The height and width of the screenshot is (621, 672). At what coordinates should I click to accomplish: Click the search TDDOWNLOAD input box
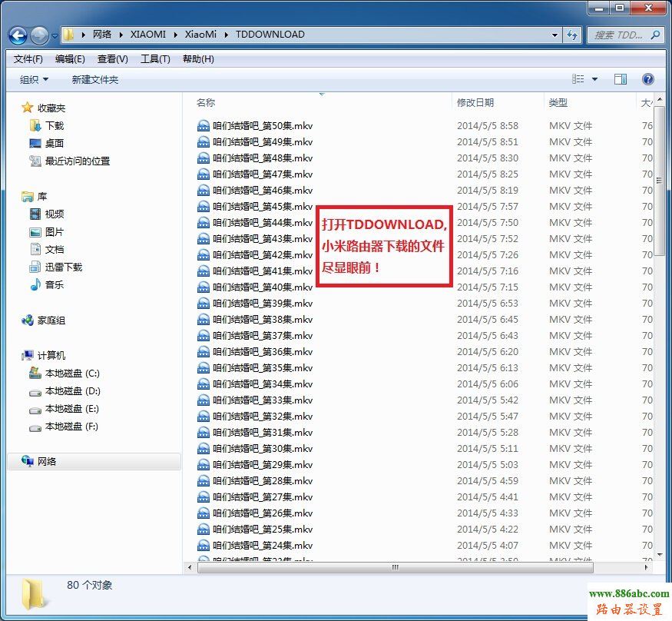coord(618,35)
